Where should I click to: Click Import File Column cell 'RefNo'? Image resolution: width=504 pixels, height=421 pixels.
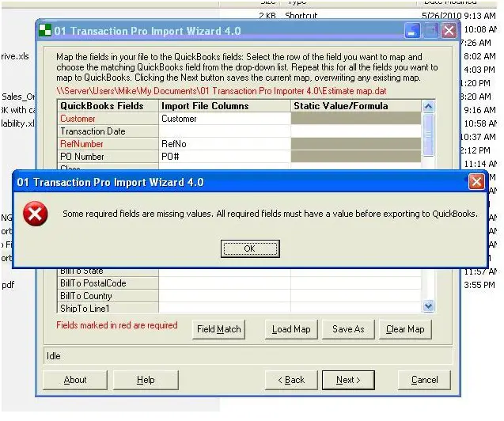pos(225,144)
